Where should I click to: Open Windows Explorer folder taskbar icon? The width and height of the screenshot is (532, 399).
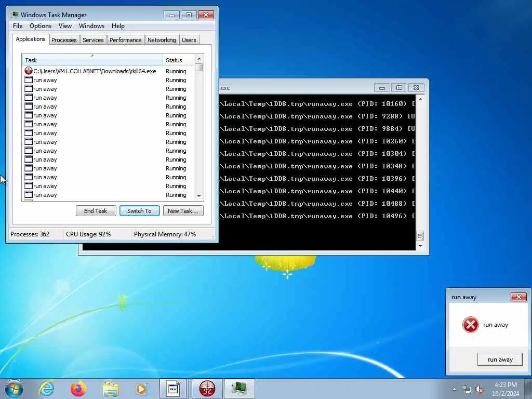[x=111, y=389]
